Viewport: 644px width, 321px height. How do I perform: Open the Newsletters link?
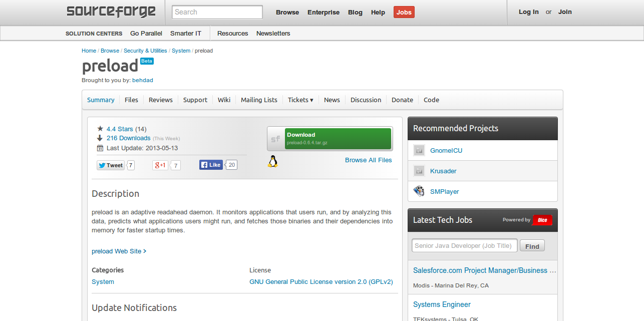click(273, 33)
